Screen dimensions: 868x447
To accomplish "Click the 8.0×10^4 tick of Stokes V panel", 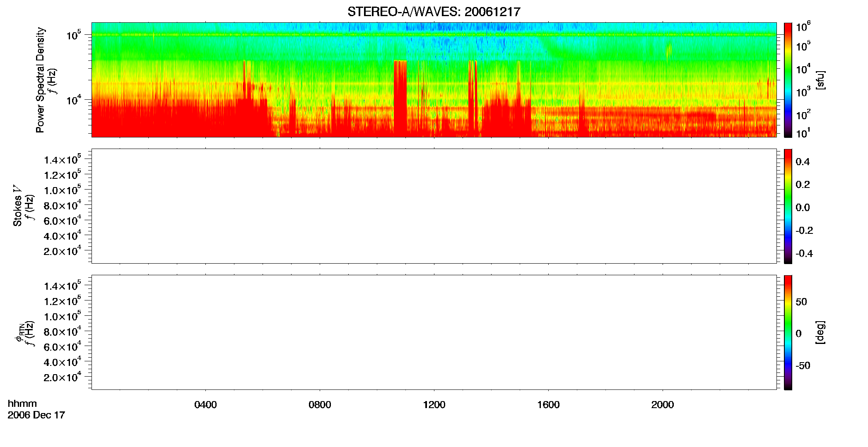I will [63, 205].
